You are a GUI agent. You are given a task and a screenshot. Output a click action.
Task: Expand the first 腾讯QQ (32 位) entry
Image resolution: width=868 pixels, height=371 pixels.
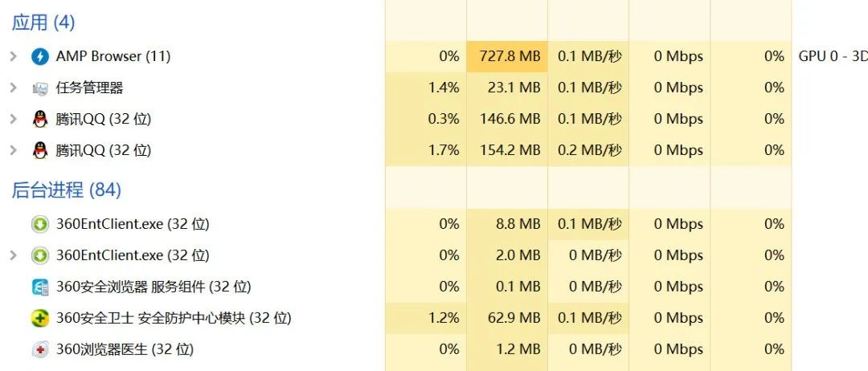point(14,119)
